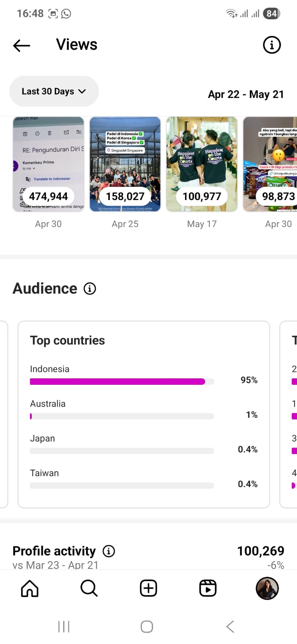
Task: Open profile picture tab
Action: (x=267, y=588)
